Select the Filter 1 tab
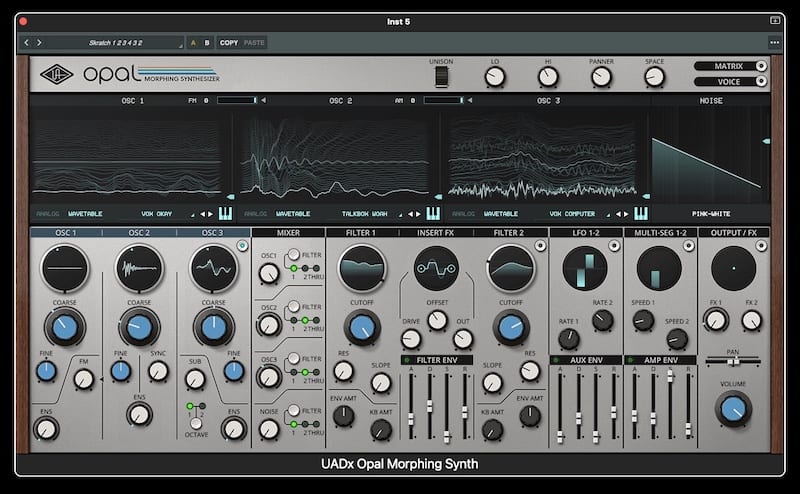The image size is (800, 494). [x=361, y=233]
